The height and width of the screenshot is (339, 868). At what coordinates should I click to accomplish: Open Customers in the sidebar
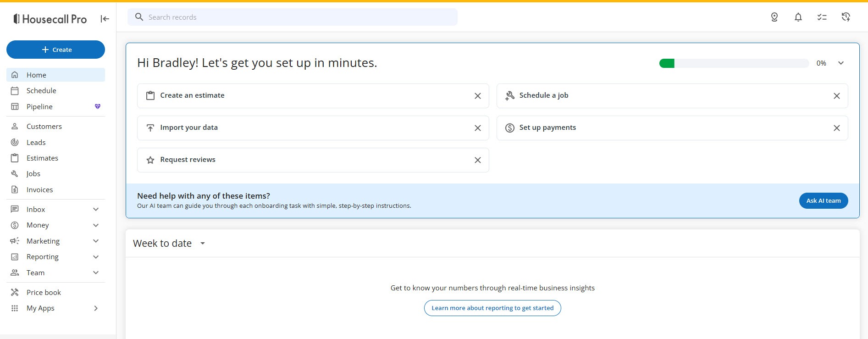click(x=55, y=126)
